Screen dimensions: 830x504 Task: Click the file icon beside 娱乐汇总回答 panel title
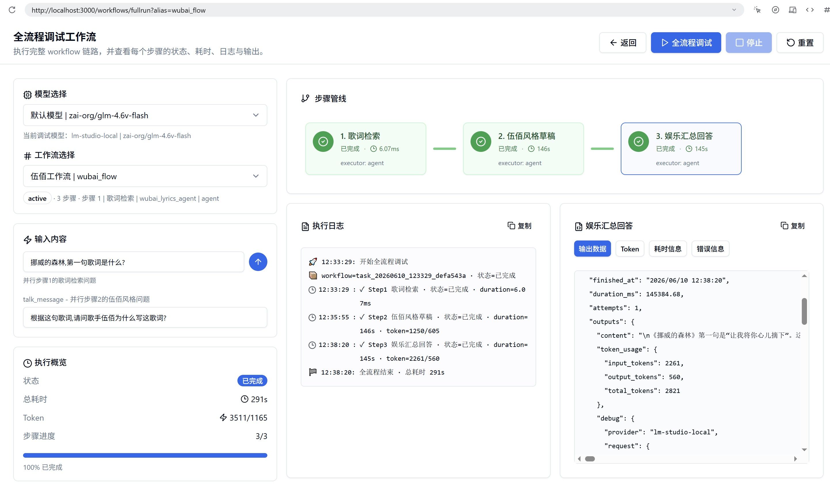(578, 226)
